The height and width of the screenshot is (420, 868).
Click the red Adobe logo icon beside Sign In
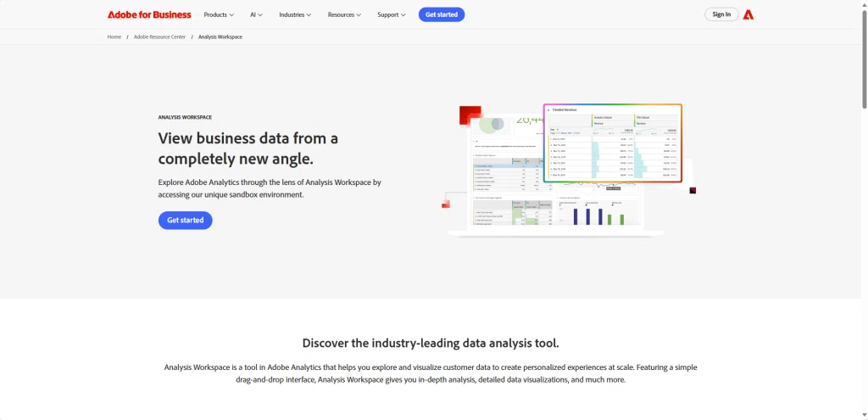pos(748,14)
